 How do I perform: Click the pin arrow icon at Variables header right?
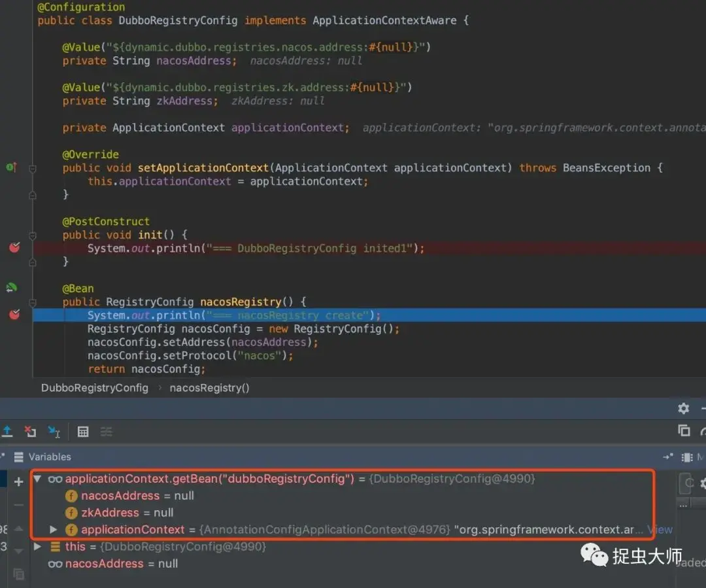point(668,457)
